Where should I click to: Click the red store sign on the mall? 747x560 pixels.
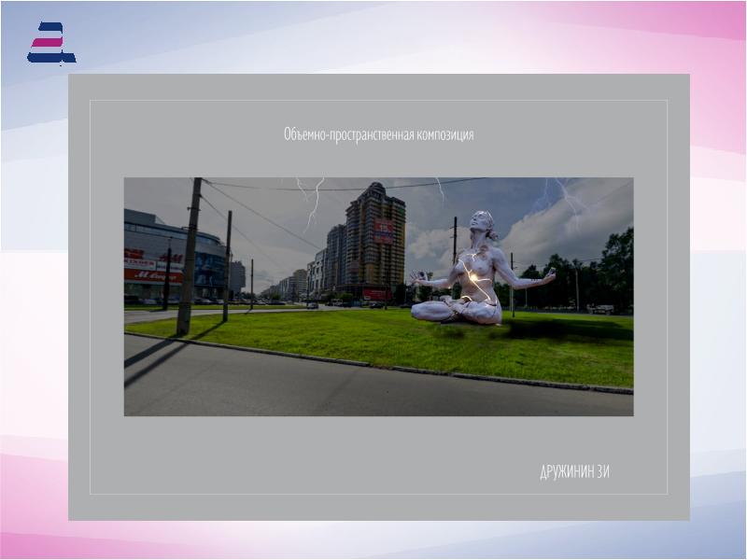click(x=152, y=275)
